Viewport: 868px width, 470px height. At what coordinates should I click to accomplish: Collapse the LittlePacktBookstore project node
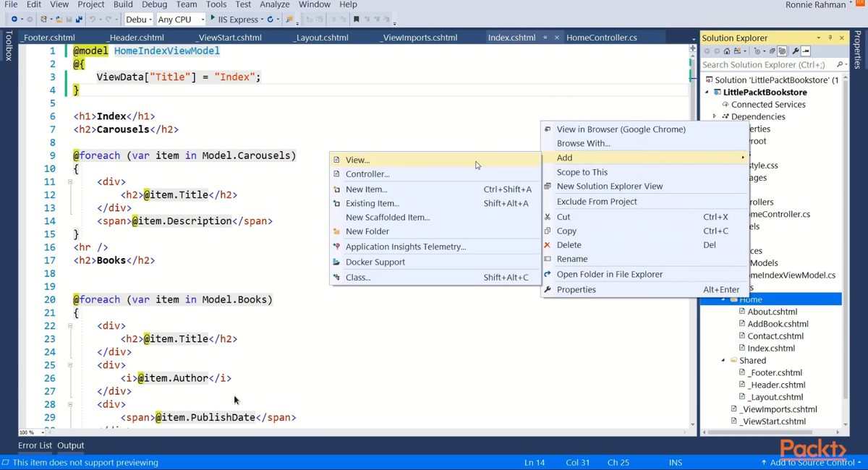click(x=707, y=92)
